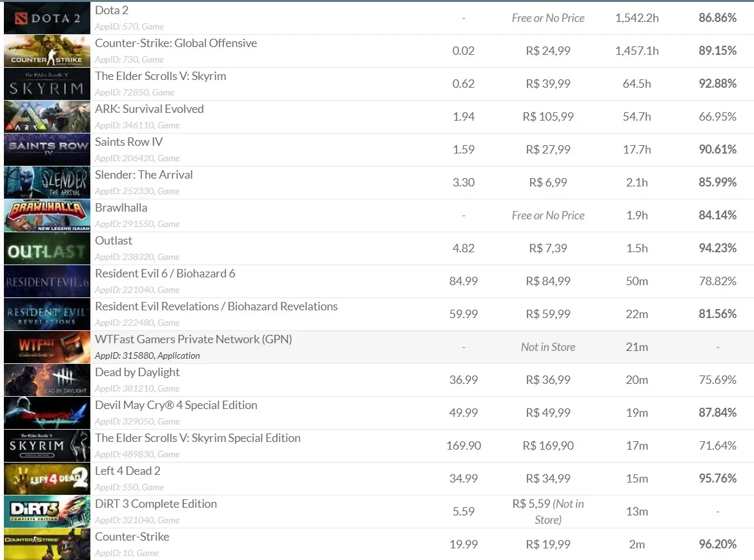
Task: Click the Outlast logo thumbnail
Action: click(x=47, y=248)
